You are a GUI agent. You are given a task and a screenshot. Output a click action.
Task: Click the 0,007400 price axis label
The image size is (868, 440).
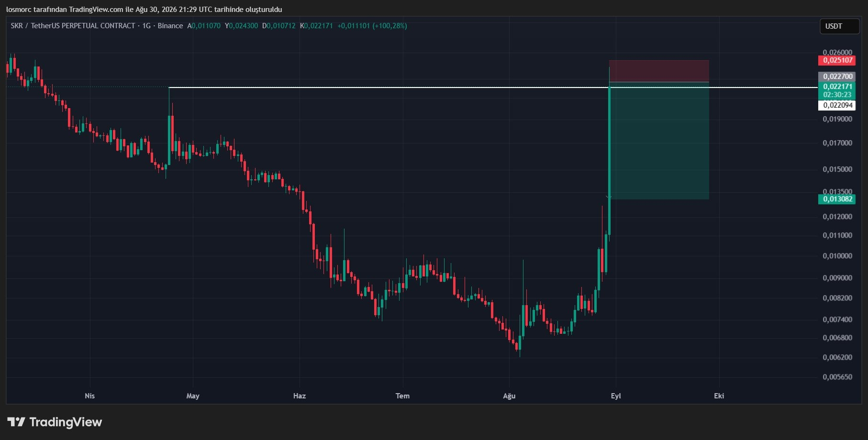[x=837, y=319]
